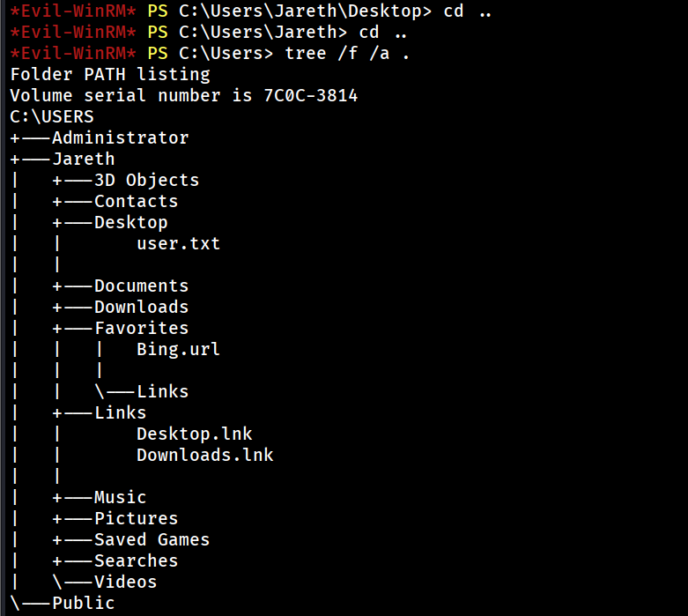Click the Videos folder entry

[x=125, y=582]
